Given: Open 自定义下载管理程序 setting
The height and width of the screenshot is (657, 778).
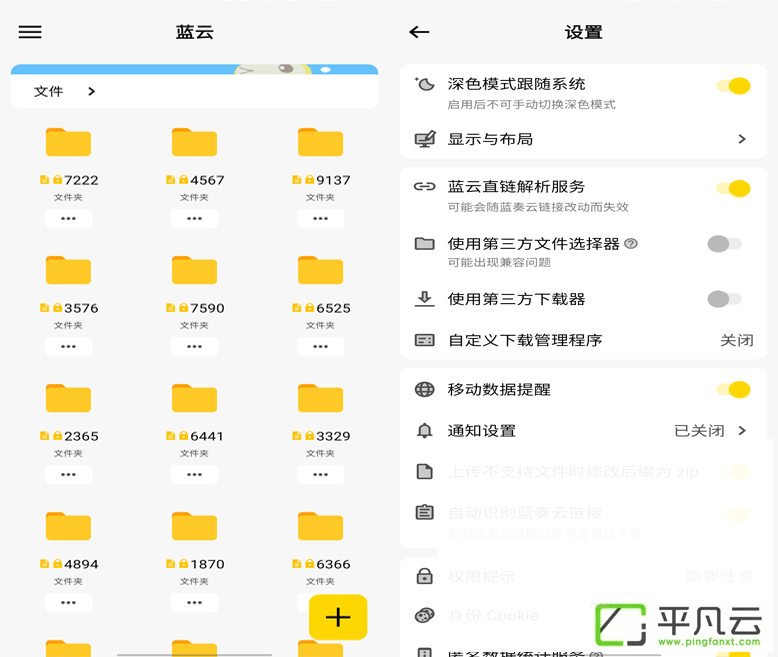Looking at the screenshot, I should [583, 340].
